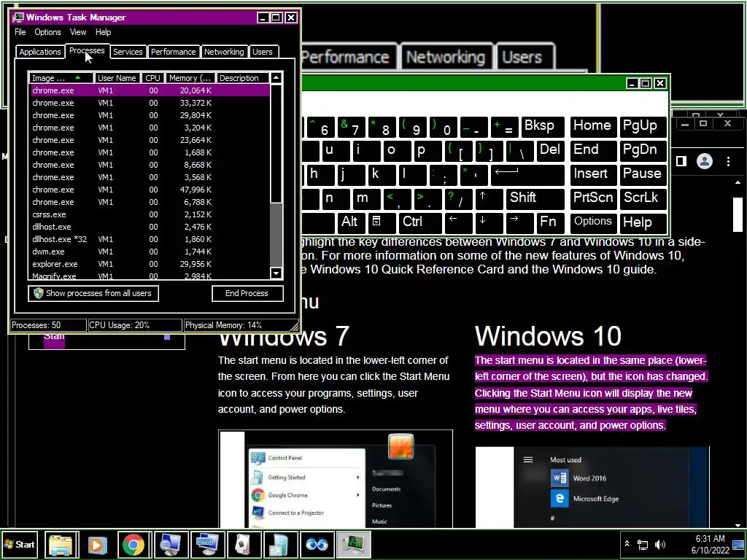Click the right arrow key on the keyboard
Screen dimensions: 747x560
[x=519, y=222]
